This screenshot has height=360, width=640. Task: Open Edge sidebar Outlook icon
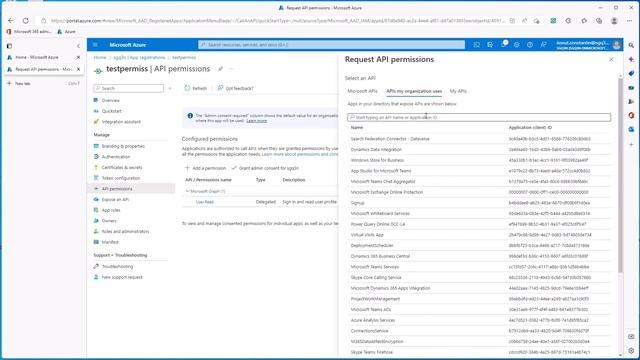(x=631, y=129)
